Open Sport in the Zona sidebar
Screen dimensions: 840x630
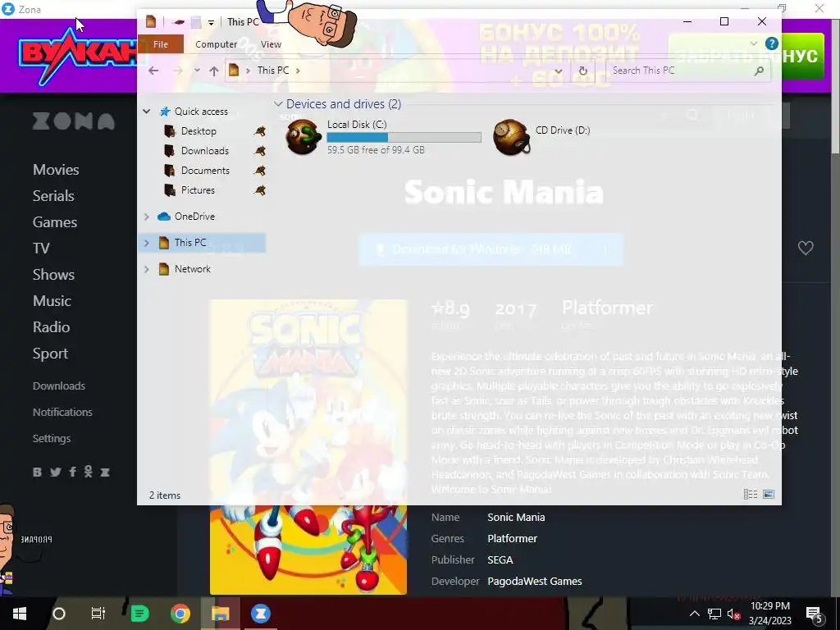[50, 354]
